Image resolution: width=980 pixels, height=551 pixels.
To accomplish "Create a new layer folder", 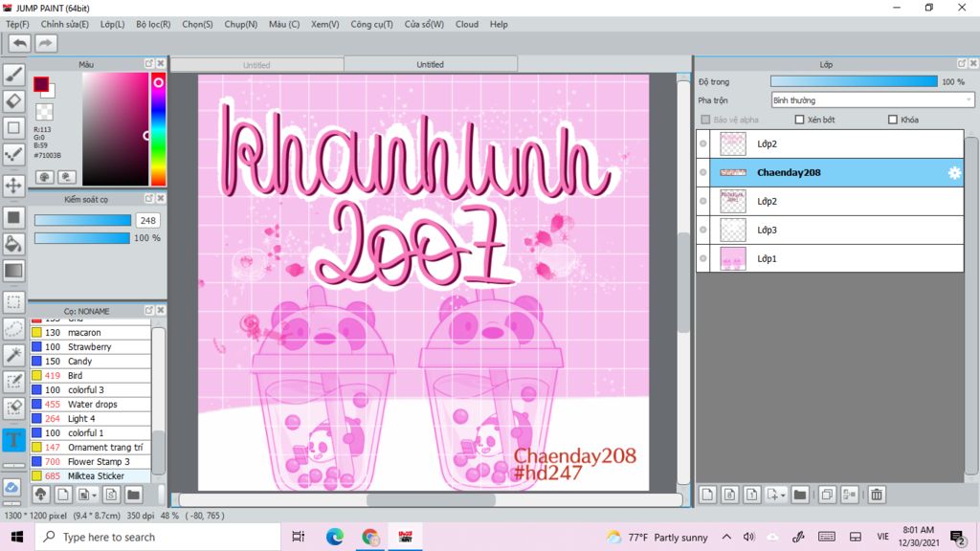I will coord(799,495).
